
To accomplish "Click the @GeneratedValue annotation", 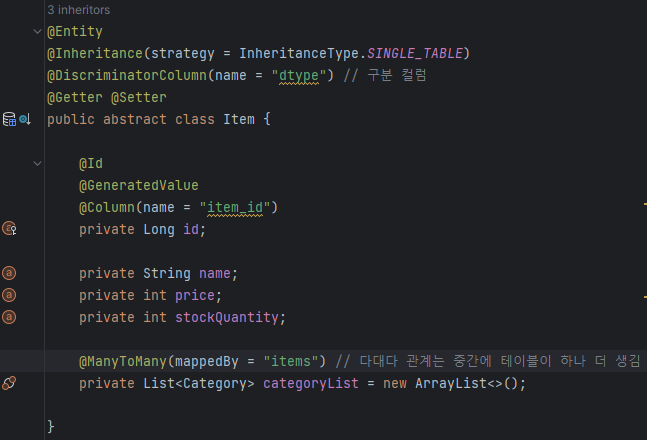I will [x=139, y=185].
